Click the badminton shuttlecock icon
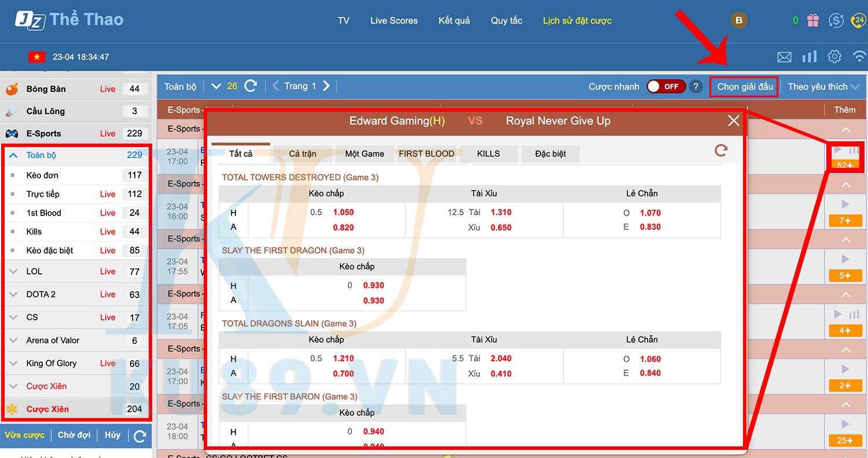 click(x=12, y=111)
